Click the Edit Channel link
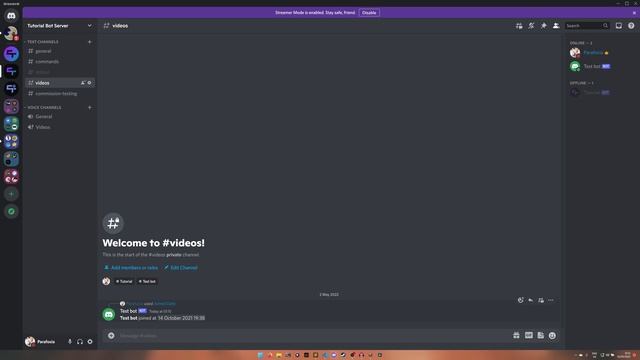 (x=180, y=268)
